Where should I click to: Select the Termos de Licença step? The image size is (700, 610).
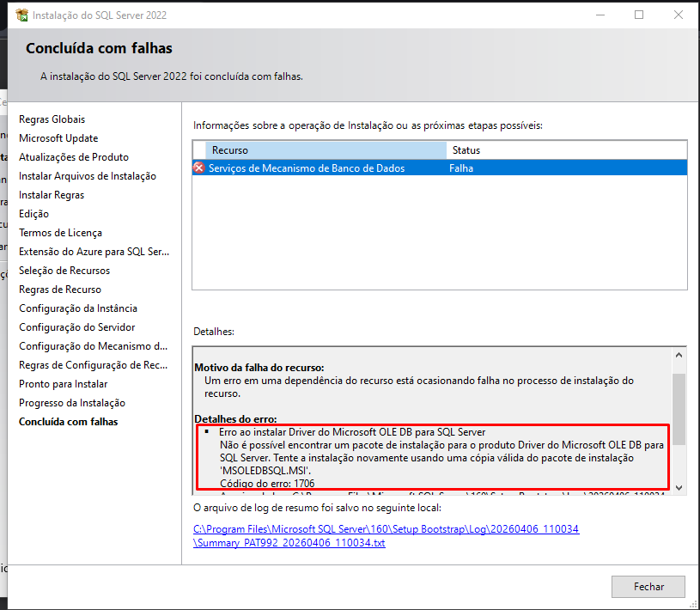60,233
